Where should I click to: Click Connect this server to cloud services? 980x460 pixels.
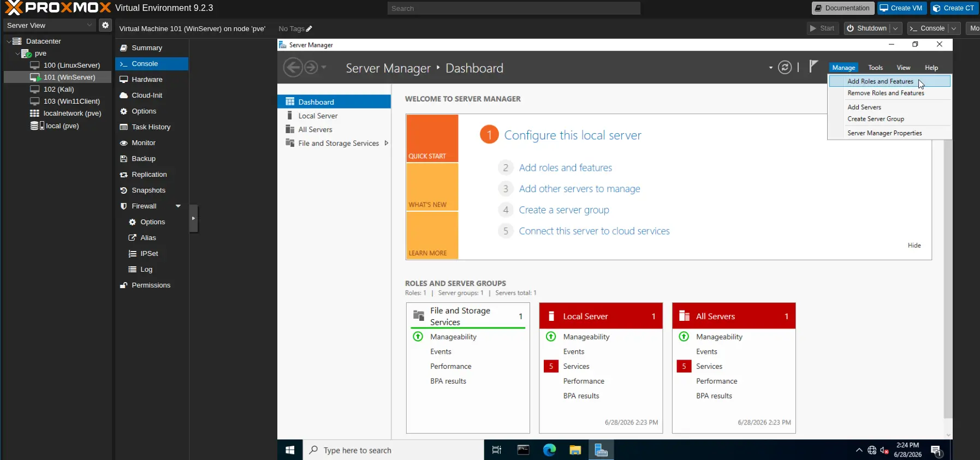594,231
